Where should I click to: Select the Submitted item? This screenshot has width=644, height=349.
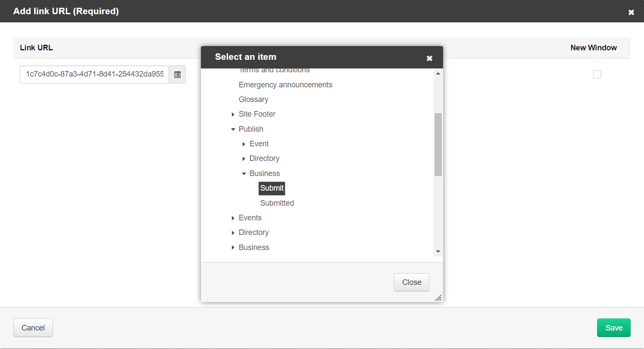tap(277, 203)
